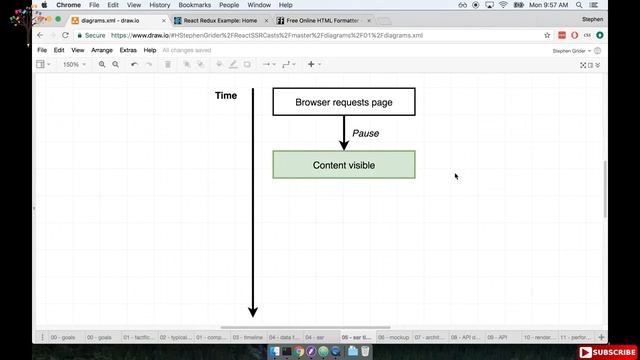The width and height of the screenshot is (640, 360).
Task: Reload the page in Chrome
Action: [65, 36]
